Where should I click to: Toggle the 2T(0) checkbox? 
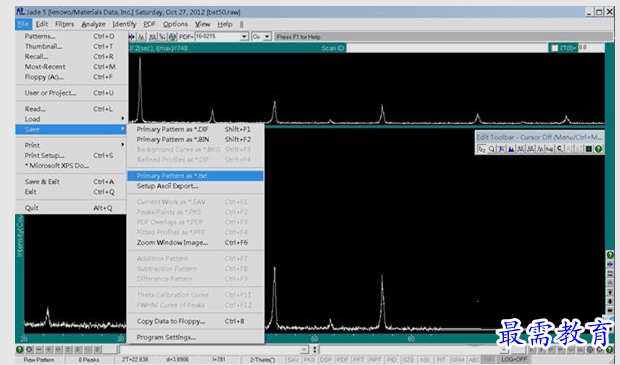point(555,48)
